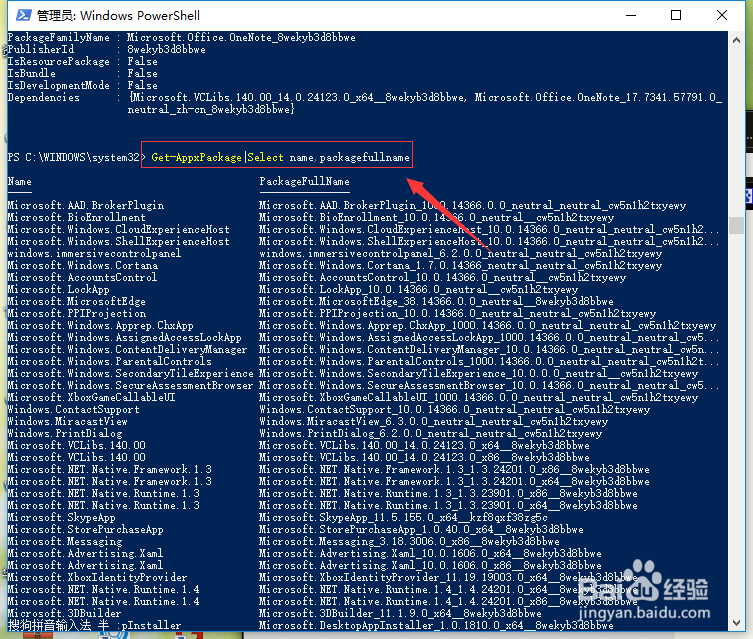The height and width of the screenshot is (639, 753).
Task: Click the Get-AppxPackage command text
Action: click(196, 157)
